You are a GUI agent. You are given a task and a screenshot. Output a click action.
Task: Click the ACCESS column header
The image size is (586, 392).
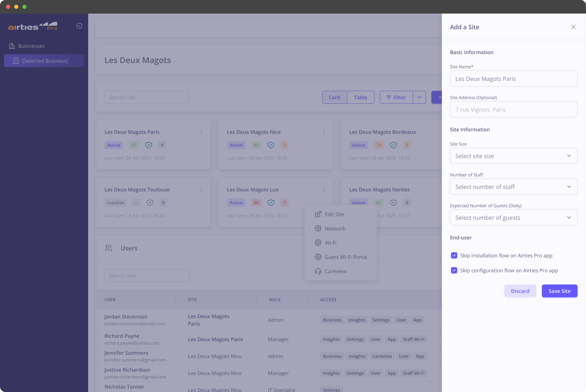pyautogui.click(x=328, y=300)
